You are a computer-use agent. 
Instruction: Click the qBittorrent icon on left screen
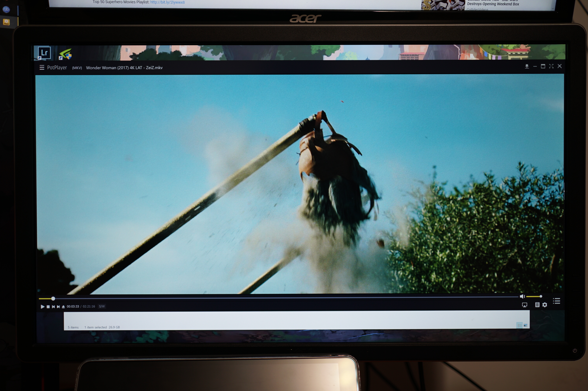6,9
